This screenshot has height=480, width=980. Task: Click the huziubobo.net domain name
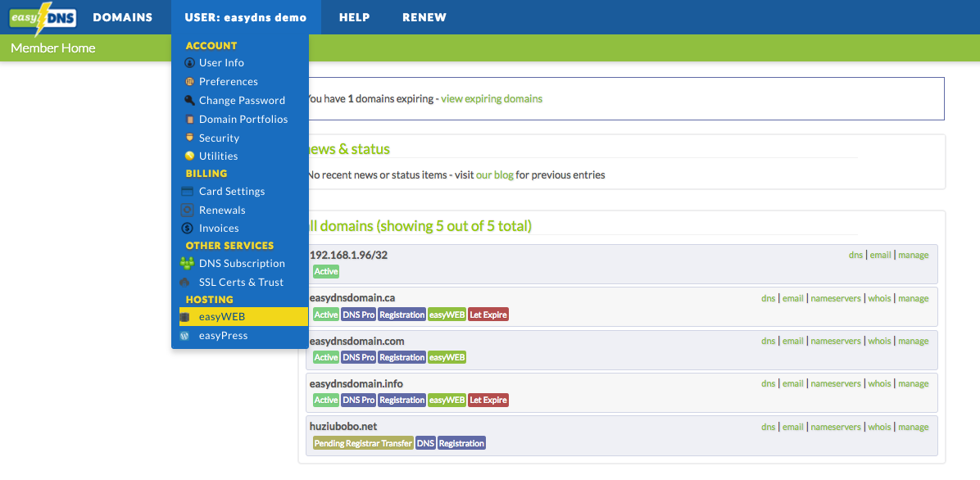tap(343, 426)
